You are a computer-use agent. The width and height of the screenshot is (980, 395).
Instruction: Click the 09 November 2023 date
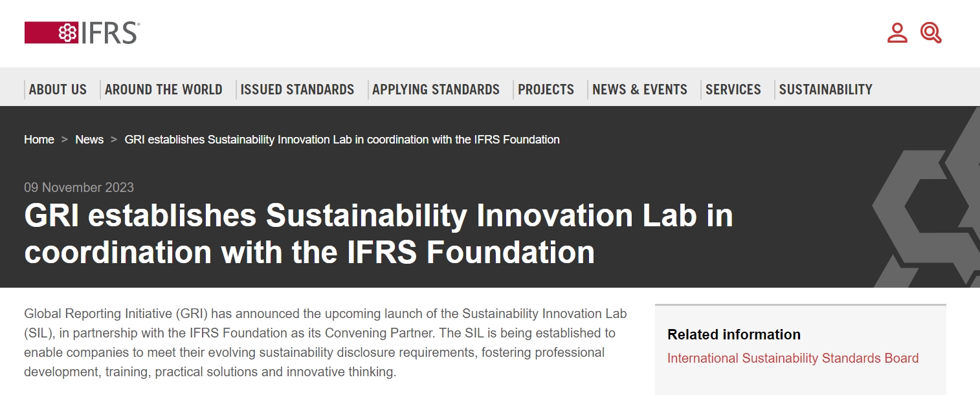coord(79,187)
